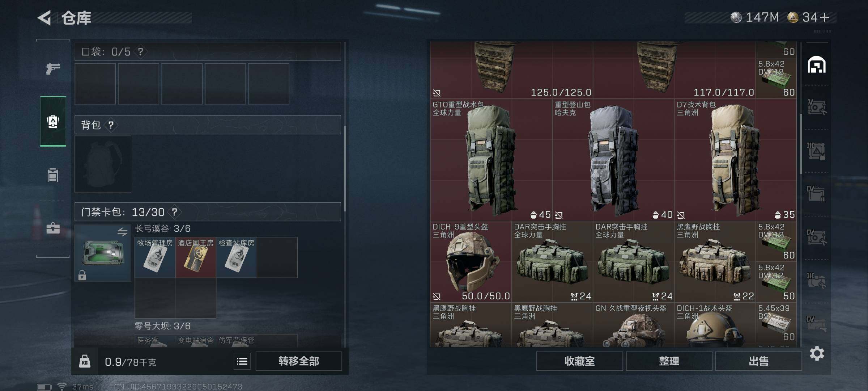Click the list view icon beside 转移全部
Image resolution: width=868 pixels, height=391 pixels.
242,361
